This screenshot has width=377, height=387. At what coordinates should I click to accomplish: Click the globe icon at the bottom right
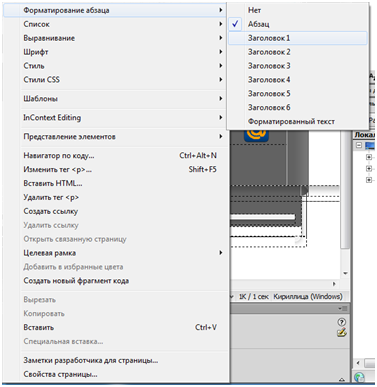click(x=359, y=377)
